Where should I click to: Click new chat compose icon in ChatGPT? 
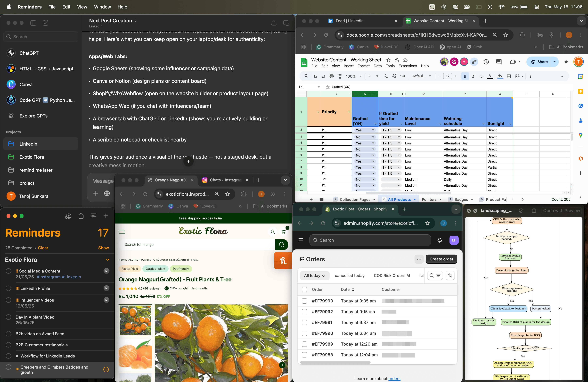tap(45, 23)
